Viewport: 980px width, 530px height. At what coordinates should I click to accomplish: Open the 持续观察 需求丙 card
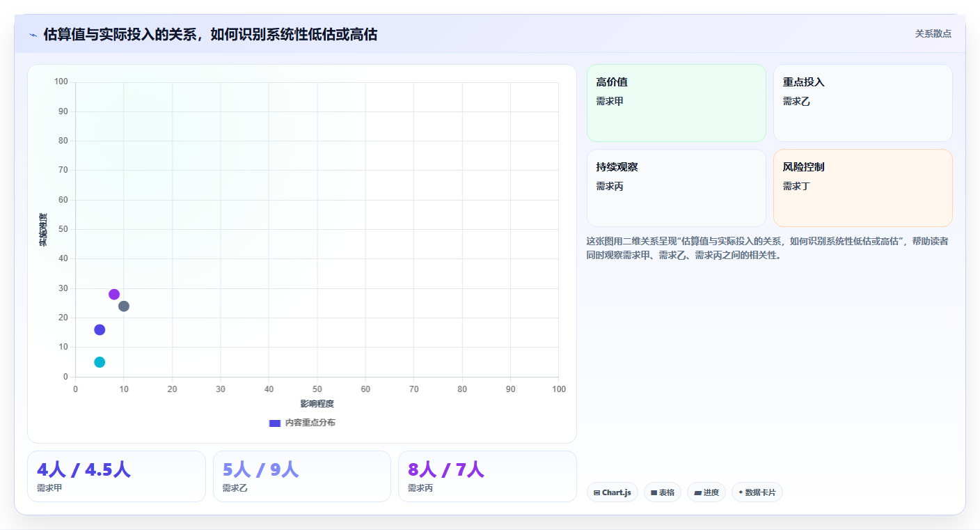(x=677, y=188)
